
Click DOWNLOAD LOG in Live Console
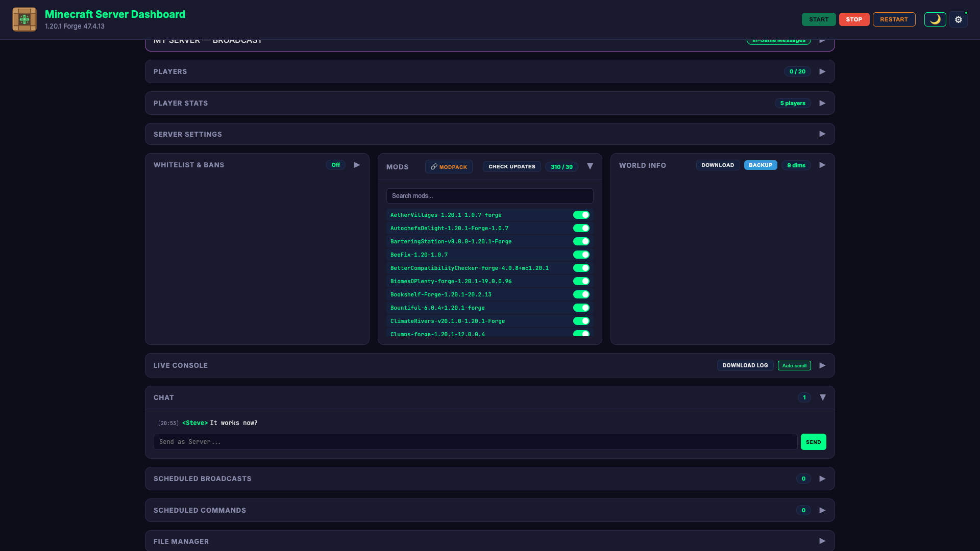(745, 365)
